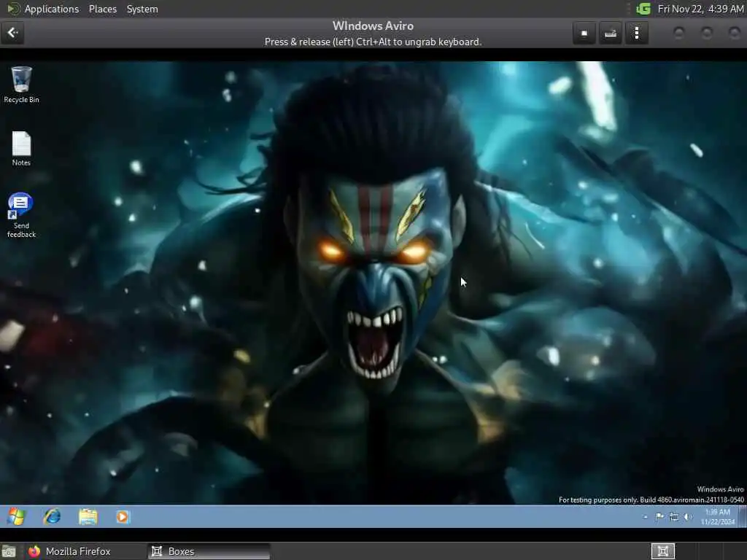Open the Windows Start orb
The width and height of the screenshot is (747, 560).
tap(16, 517)
